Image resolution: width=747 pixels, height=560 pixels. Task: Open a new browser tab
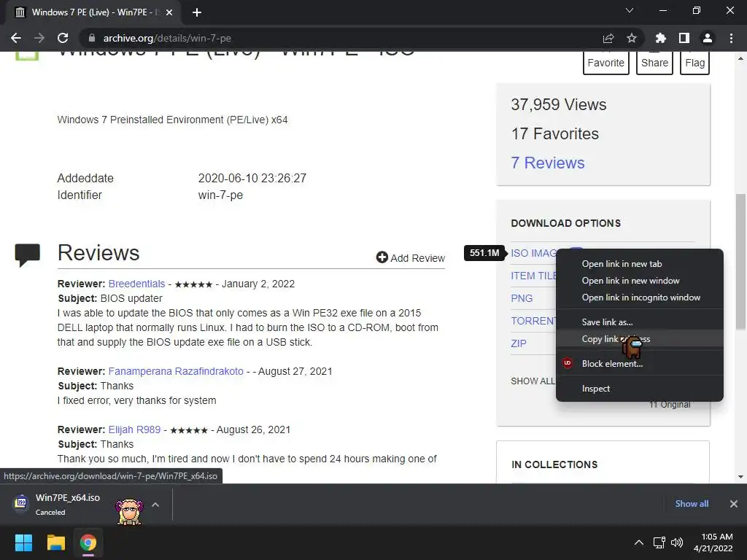point(197,12)
